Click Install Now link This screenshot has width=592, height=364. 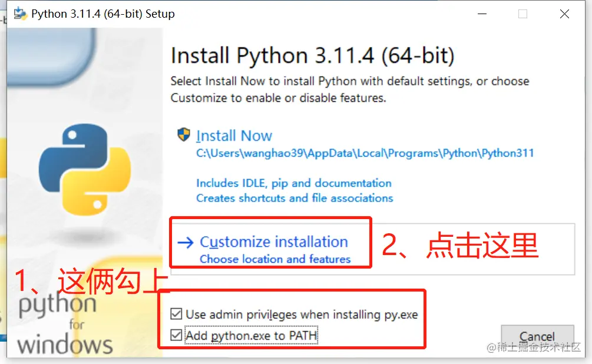point(234,135)
